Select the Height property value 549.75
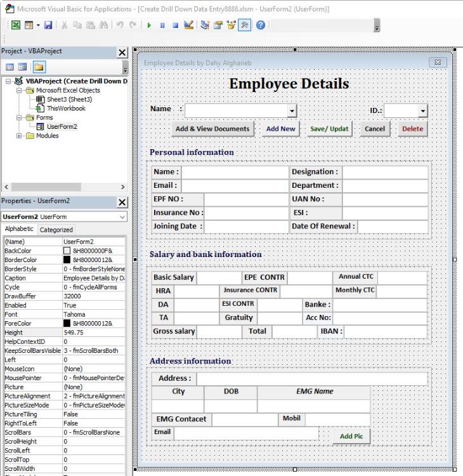The image size is (463, 476). click(x=94, y=333)
